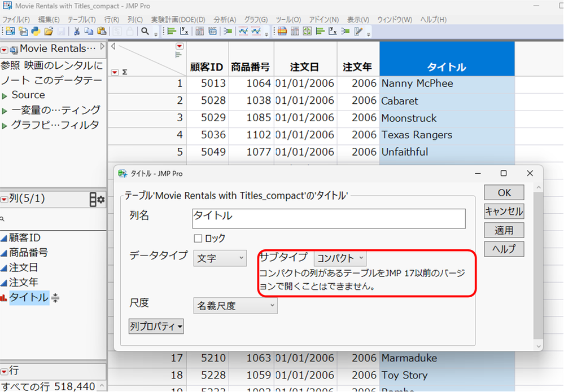This screenshot has height=392, width=564.
Task: Open the 分析(A) menu
Action: (225, 19)
